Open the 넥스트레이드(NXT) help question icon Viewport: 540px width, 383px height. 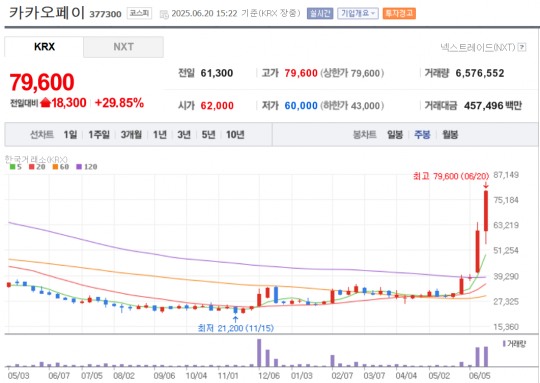[522, 47]
